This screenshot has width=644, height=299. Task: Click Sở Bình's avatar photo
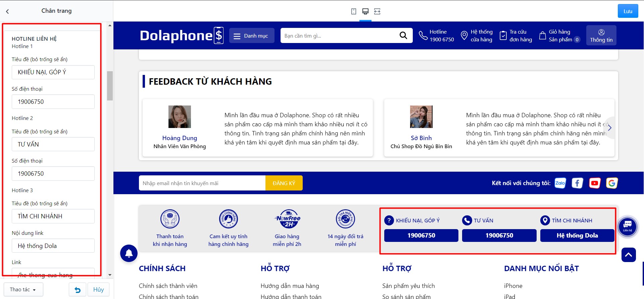pyautogui.click(x=421, y=117)
